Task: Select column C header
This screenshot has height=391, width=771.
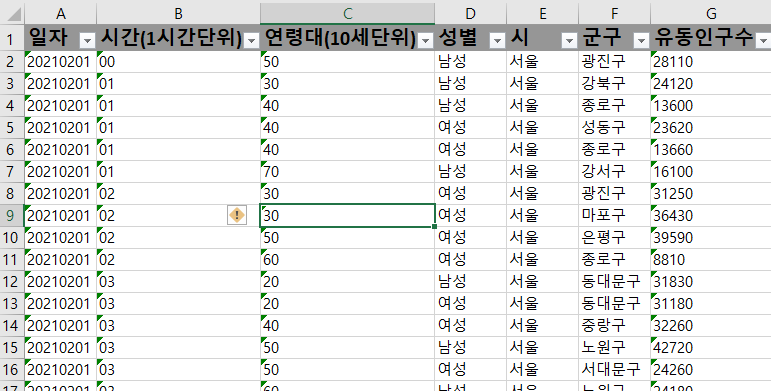Action: click(348, 14)
